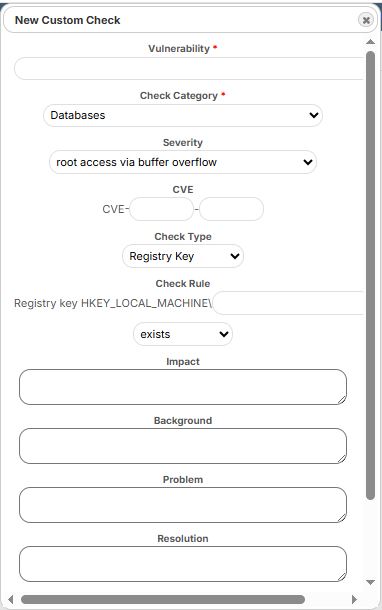Viewport: 382px width, 610px height.
Task: Open the Check Category dropdown showing Databases
Action: coord(183,115)
